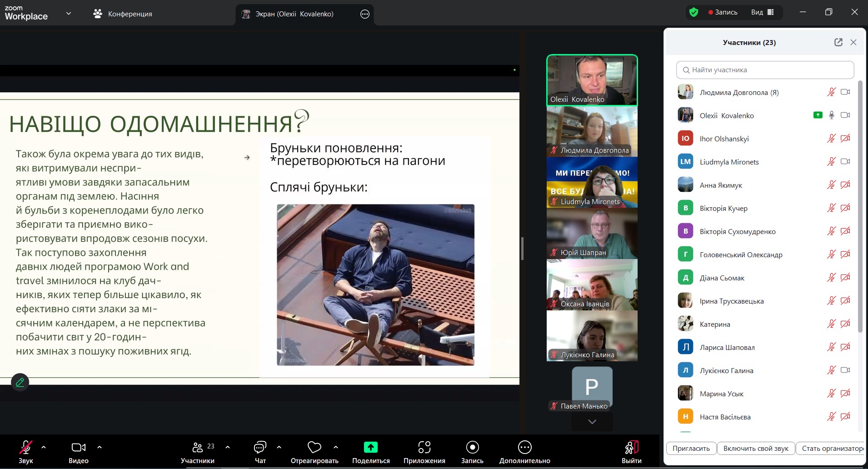The image size is (868, 469).
Task: Open the Apps (Приложения) icon
Action: 424,448
